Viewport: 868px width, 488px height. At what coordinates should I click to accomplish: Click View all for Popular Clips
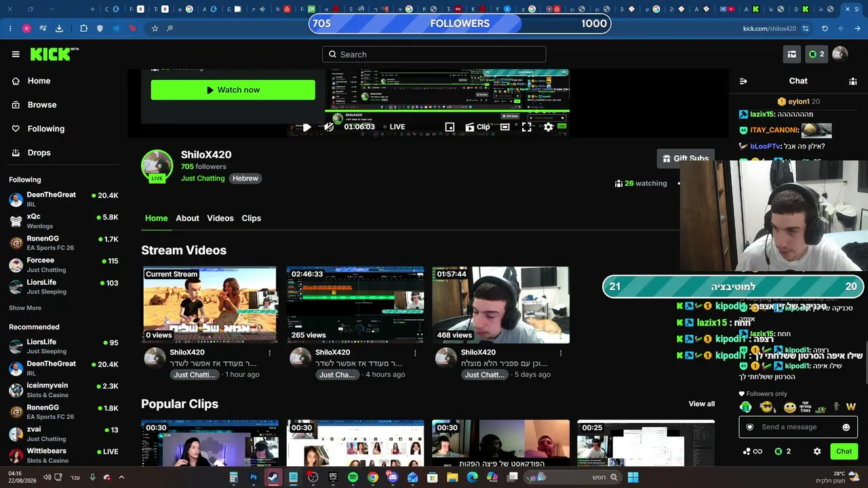click(x=702, y=404)
